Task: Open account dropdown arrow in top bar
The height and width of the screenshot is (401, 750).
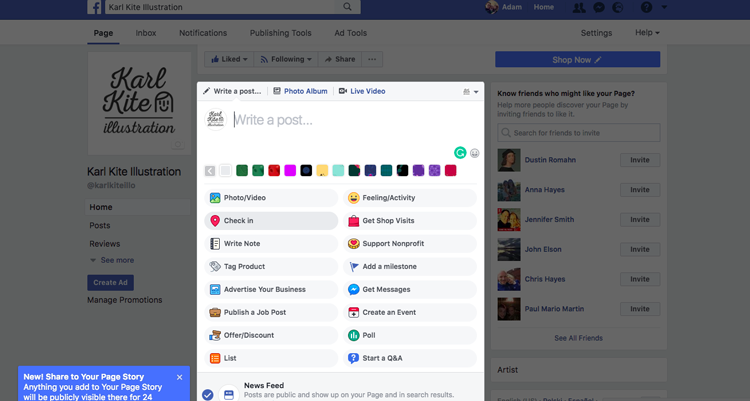Action: (664, 7)
